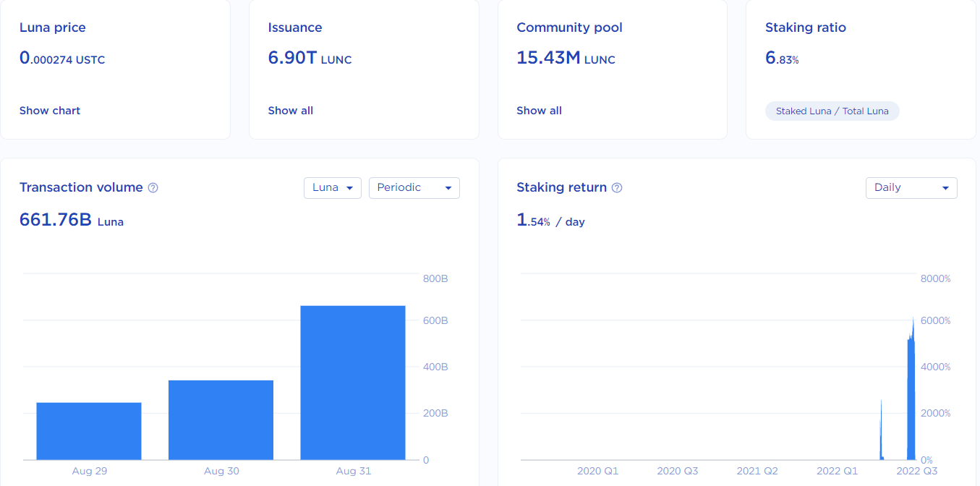Viewport: 980px width, 486px height.
Task: Click the 1.54% / day value
Action: tap(550, 220)
